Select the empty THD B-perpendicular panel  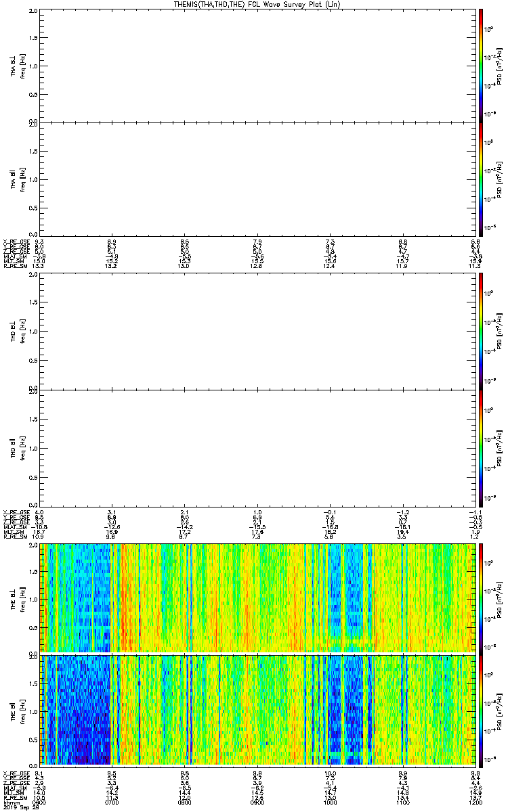coord(257,331)
